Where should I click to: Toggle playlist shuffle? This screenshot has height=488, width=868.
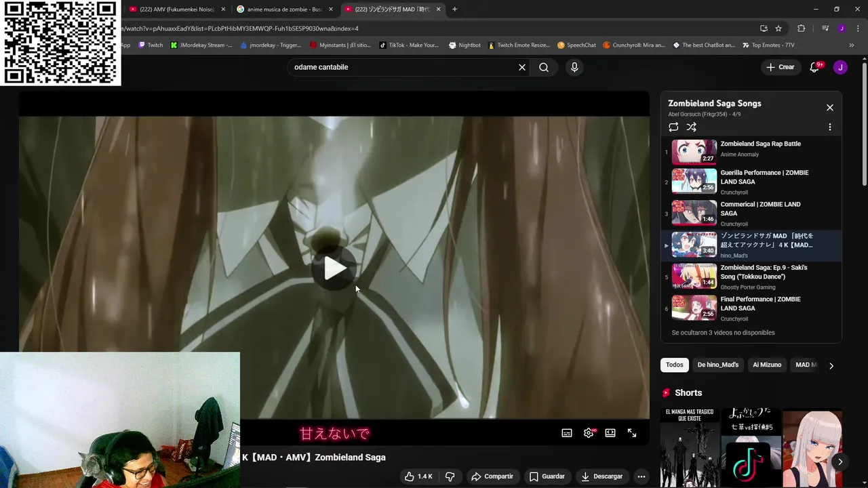click(x=691, y=127)
